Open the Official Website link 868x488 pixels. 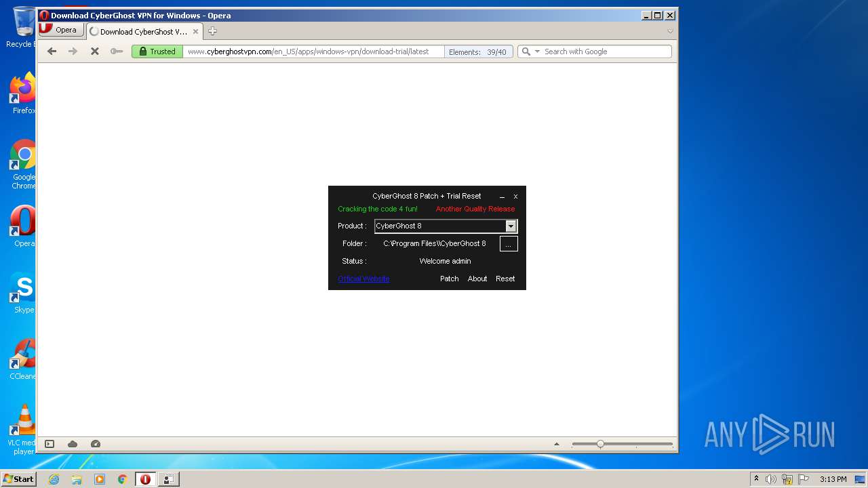(363, 279)
